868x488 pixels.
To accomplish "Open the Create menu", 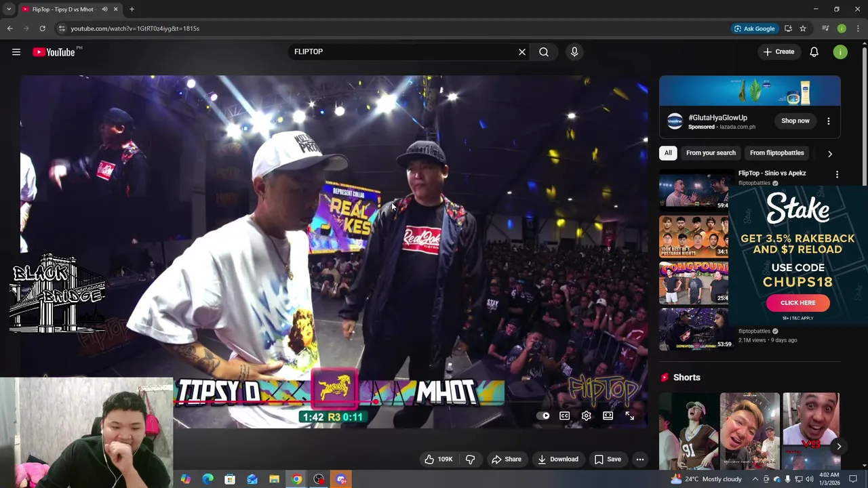I will (x=778, y=52).
